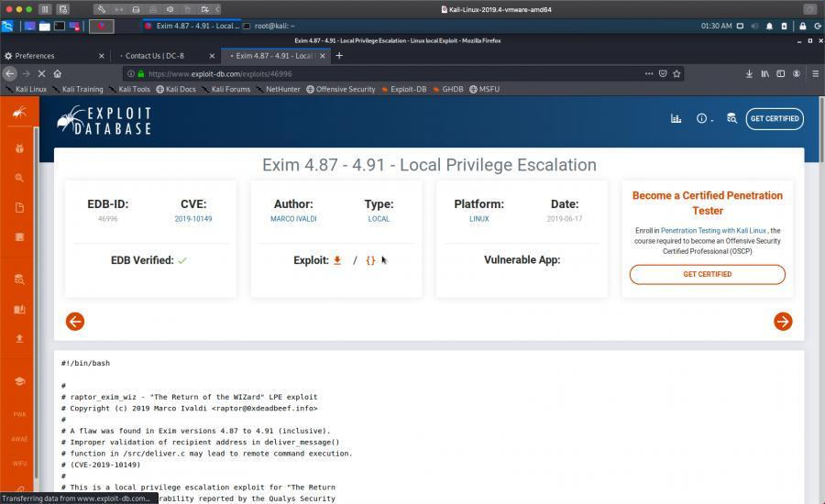
Task: Open Firefox downloads arrow icon
Action: coord(749,73)
